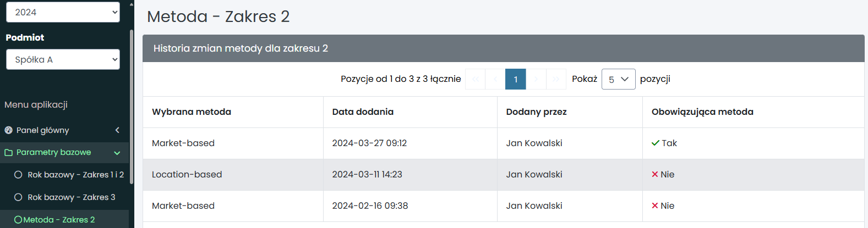Click circle icon beside Rok bazowy - Zakres 3
Viewport: 868px width, 228px height.
tap(18, 197)
